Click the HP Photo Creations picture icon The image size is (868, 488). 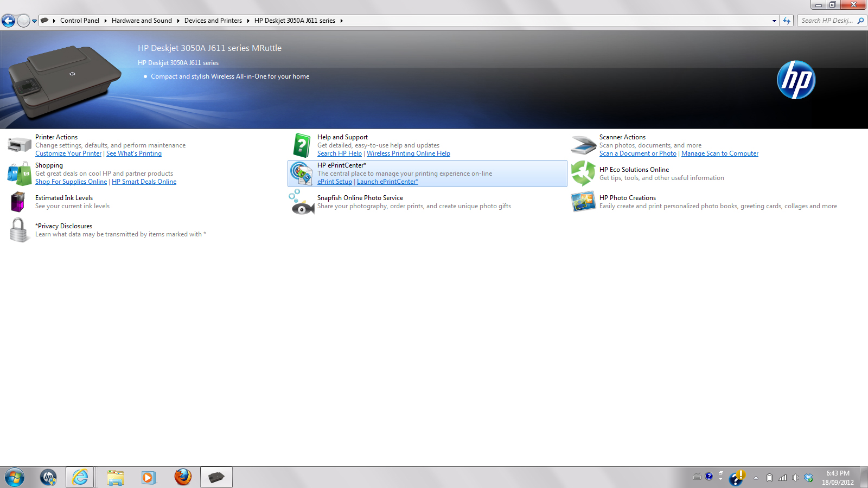[583, 202]
